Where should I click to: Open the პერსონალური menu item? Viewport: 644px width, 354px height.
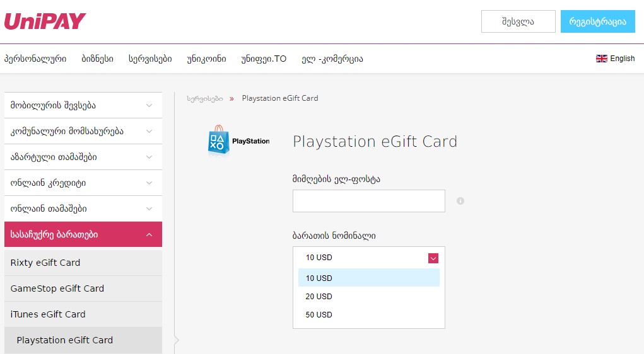pos(35,59)
